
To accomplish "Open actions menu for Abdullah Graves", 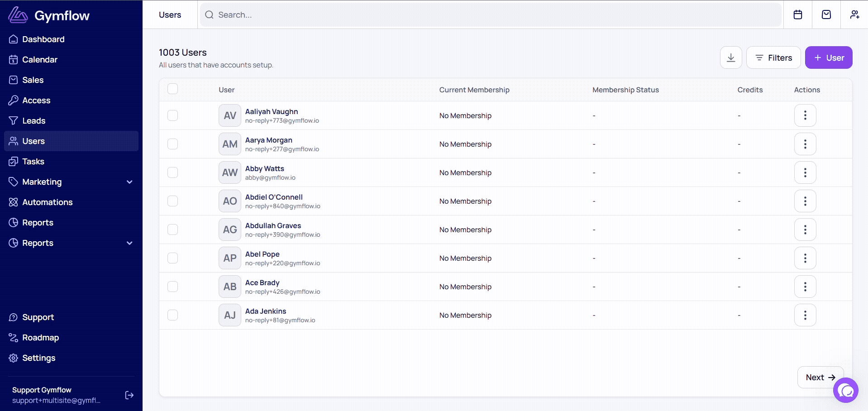I will [x=805, y=229].
